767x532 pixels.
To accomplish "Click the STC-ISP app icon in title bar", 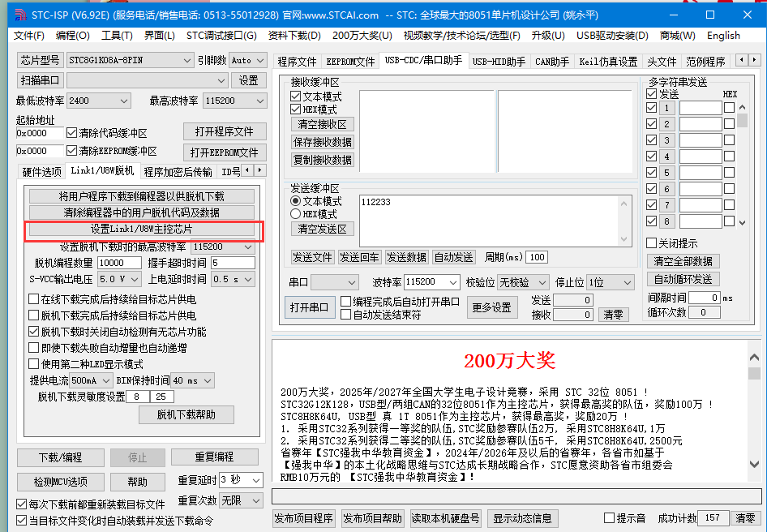I will tap(20, 15).
